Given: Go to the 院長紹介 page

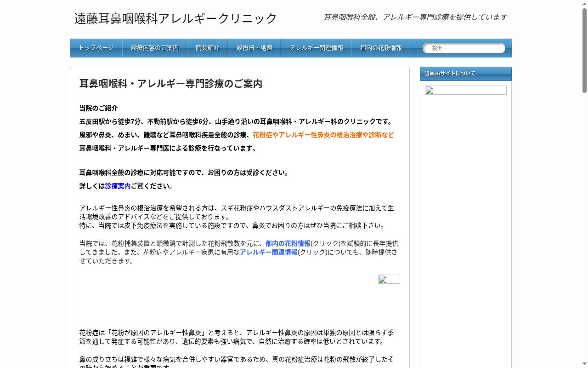Looking at the screenshot, I should click(x=208, y=48).
